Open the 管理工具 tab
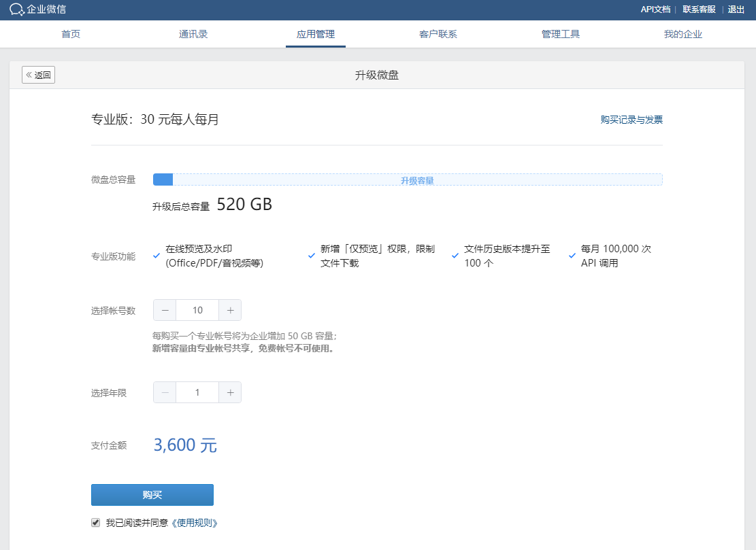This screenshot has width=756, height=550. tap(561, 34)
